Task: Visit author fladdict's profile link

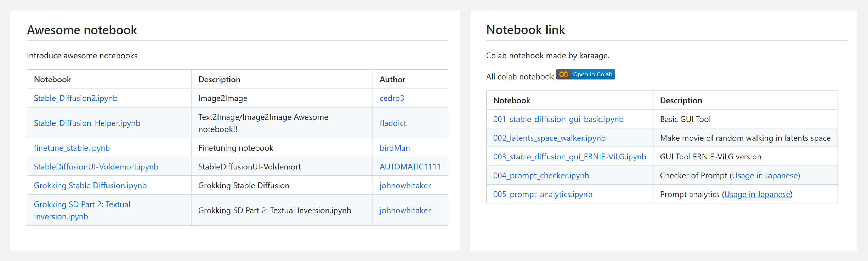Action: coord(393,123)
